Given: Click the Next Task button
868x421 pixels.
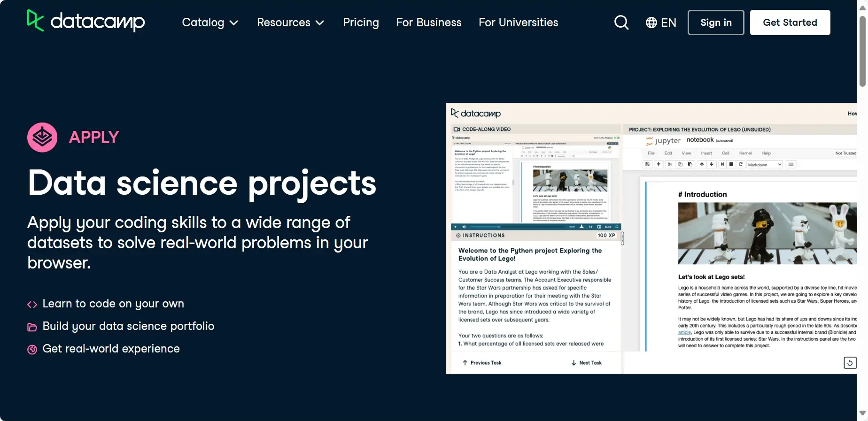Looking at the screenshot, I should click(x=586, y=363).
